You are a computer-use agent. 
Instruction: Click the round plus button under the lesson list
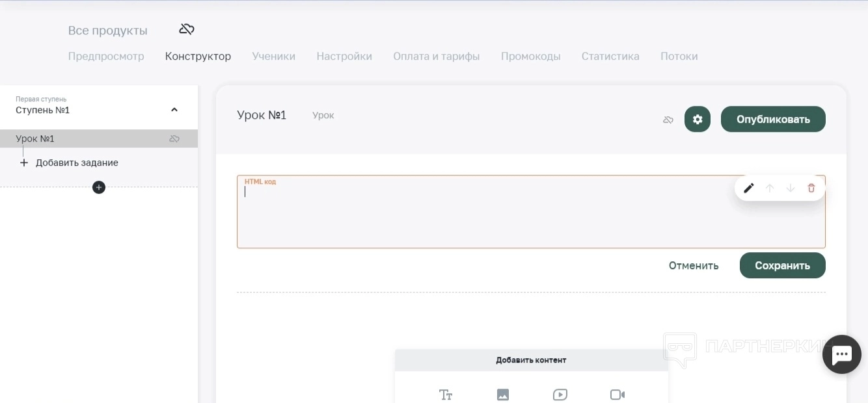(99, 187)
